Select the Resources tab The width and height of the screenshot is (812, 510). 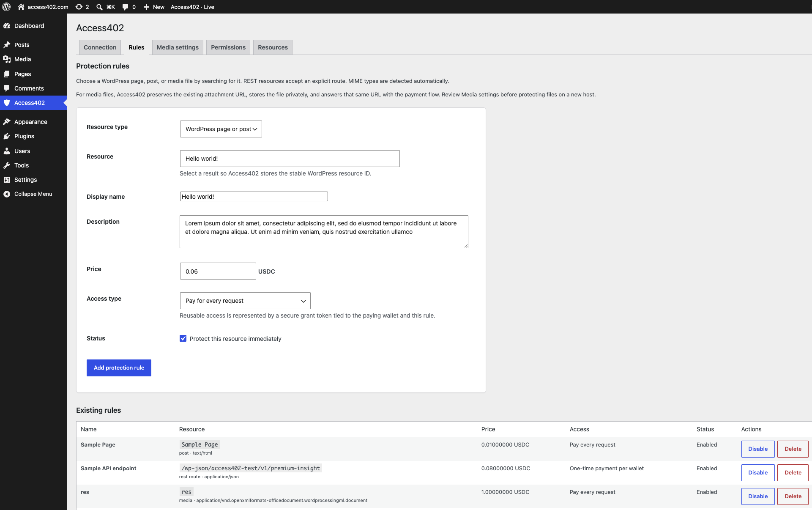point(273,47)
